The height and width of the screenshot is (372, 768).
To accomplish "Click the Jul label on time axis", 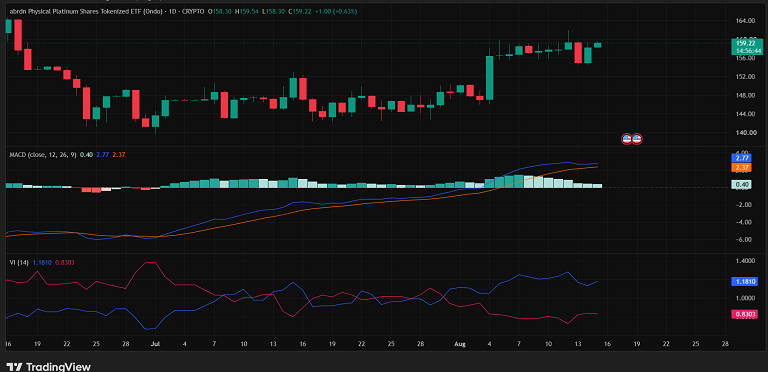I will click(x=155, y=344).
